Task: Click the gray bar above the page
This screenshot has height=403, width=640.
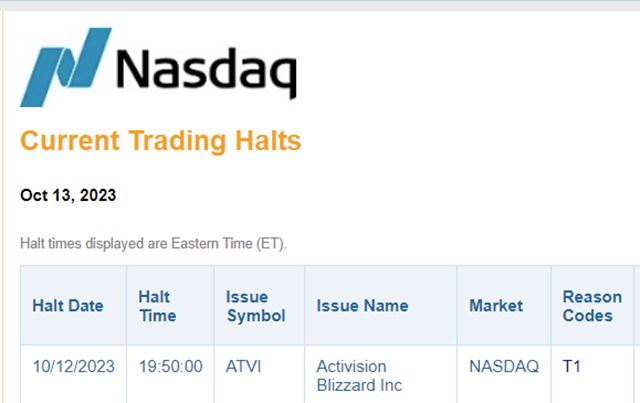Action: [320, 5]
